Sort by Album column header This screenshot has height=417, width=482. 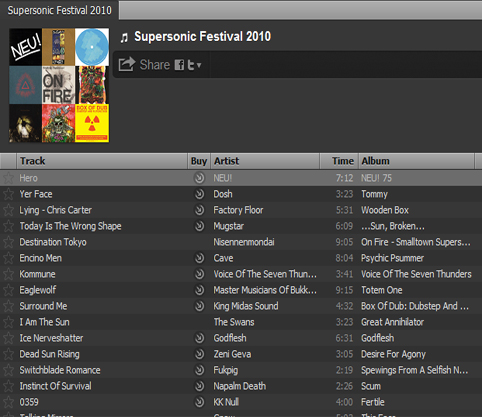(416, 161)
